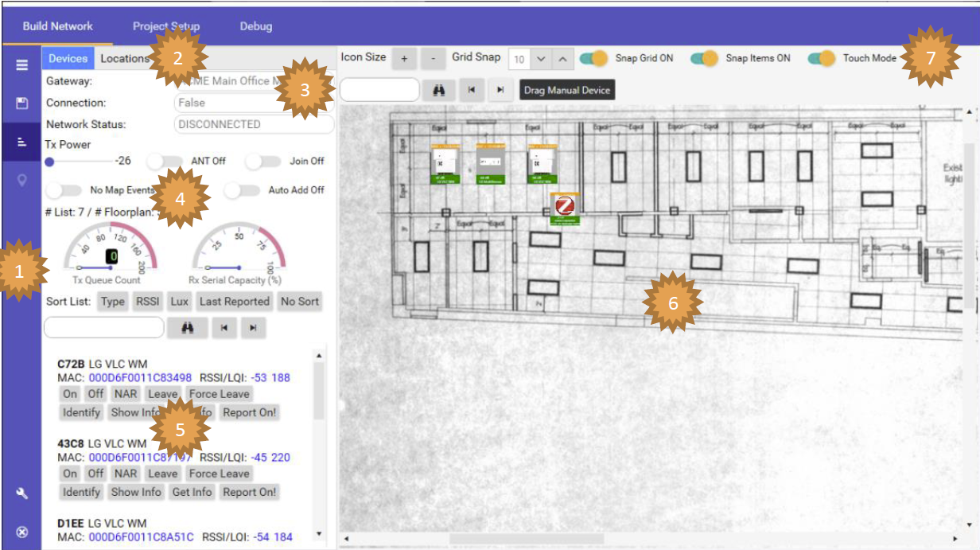Adjust the Tx Power slider
The width and height of the screenshot is (980, 550).
click(x=50, y=162)
